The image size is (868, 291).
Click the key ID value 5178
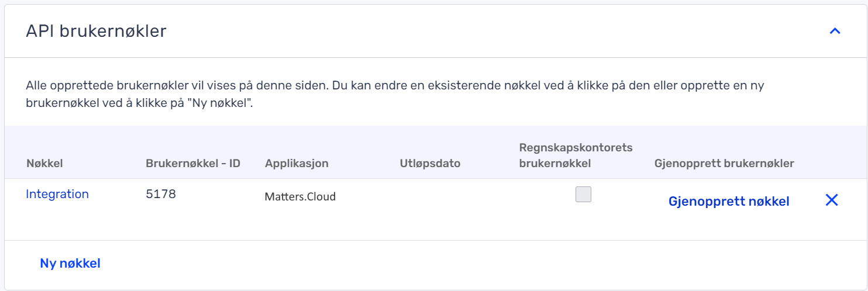click(161, 194)
